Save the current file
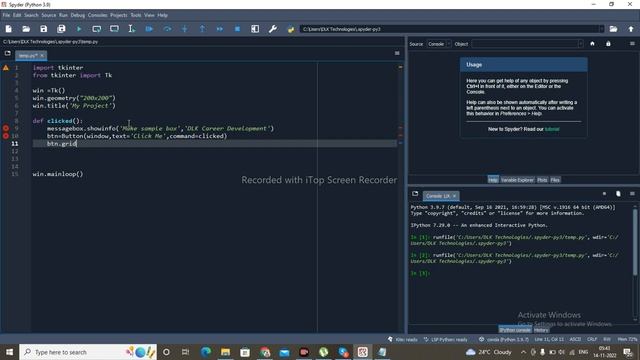640x360 pixels. tap(44, 29)
